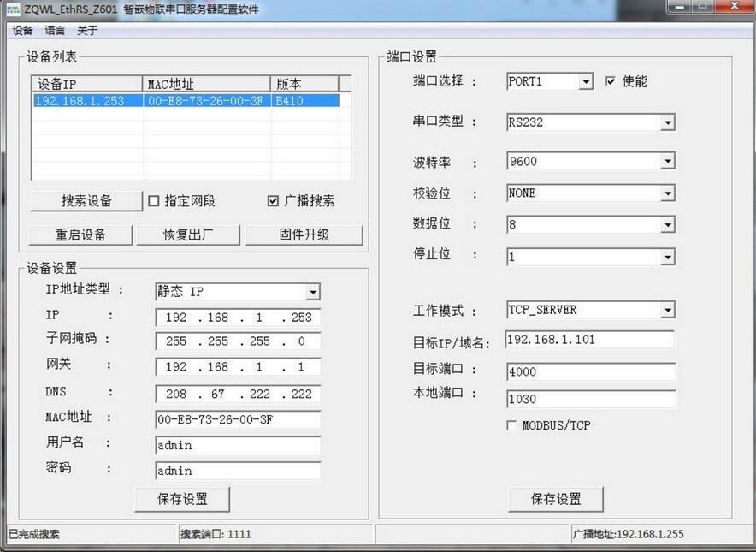Select device row 192.168.1.253
This screenshot has width=756, height=552.
click(x=186, y=101)
